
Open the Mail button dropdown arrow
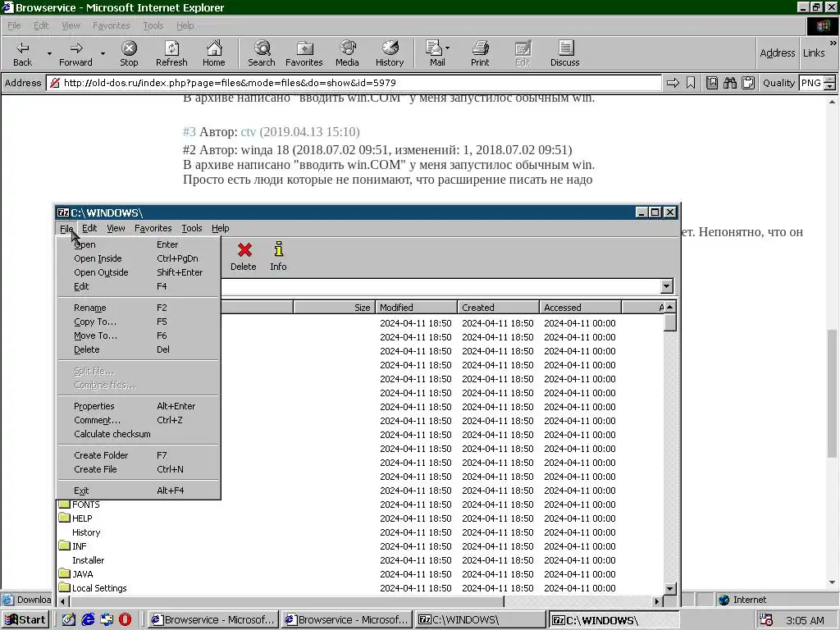pyautogui.click(x=447, y=48)
